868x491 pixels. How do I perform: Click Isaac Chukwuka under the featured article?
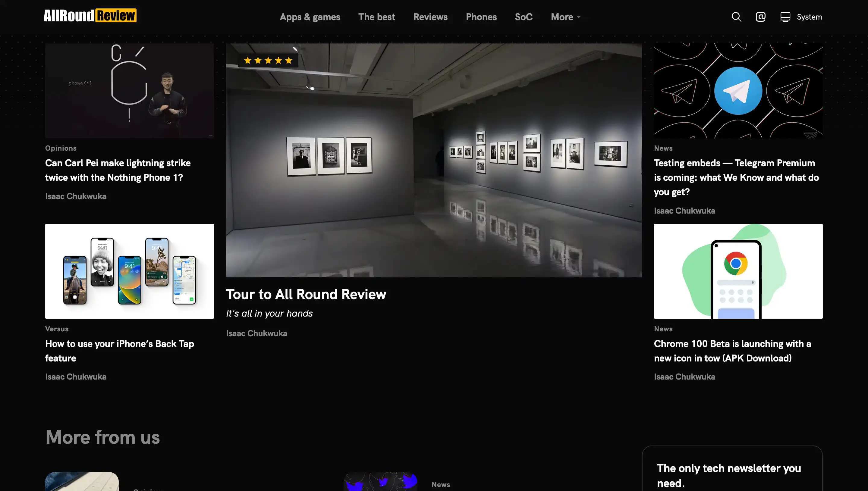pos(256,333)
